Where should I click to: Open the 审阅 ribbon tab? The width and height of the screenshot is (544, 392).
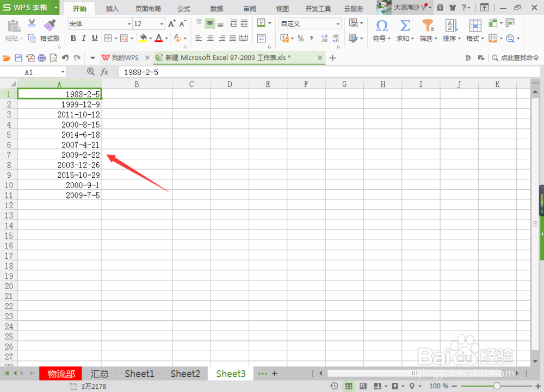coord(250,9)
